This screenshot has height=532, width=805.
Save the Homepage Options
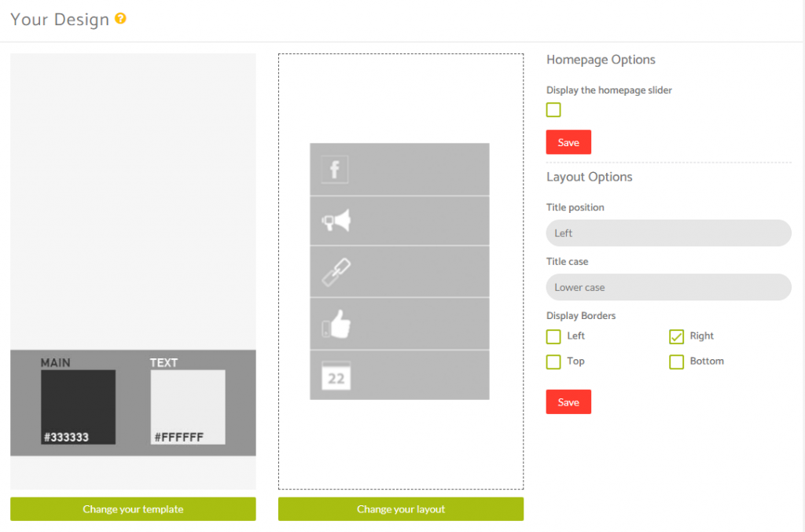tap(568, 142)
